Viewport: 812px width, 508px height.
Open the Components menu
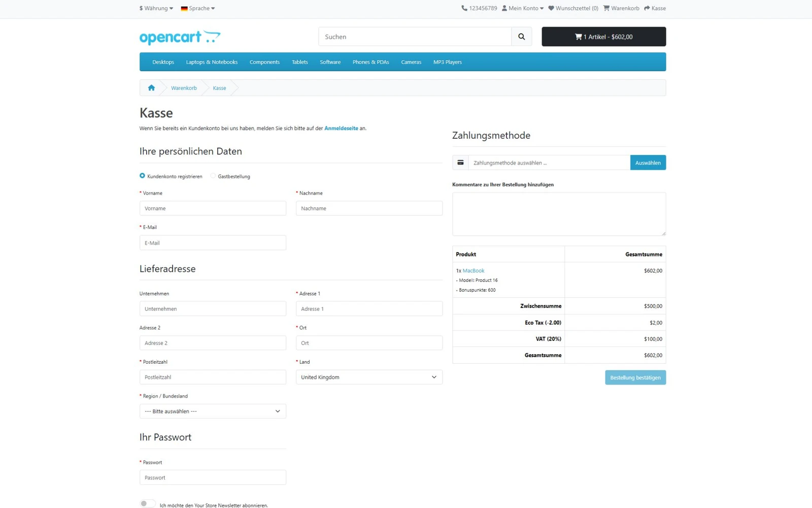click(x=264, y=62)
